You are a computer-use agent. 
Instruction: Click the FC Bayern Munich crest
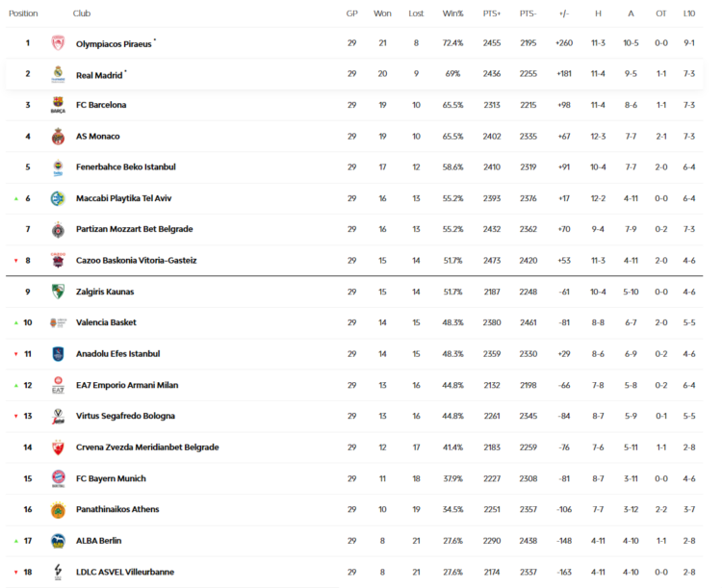point(58,478)
